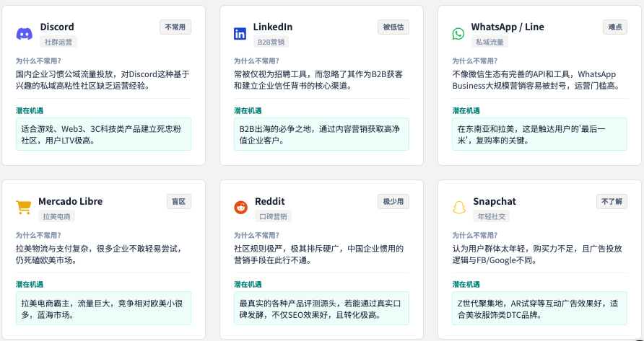Click the 极少用 badge on Reddit card
This screenshot has width=644, height=341.
click(393, 201)
